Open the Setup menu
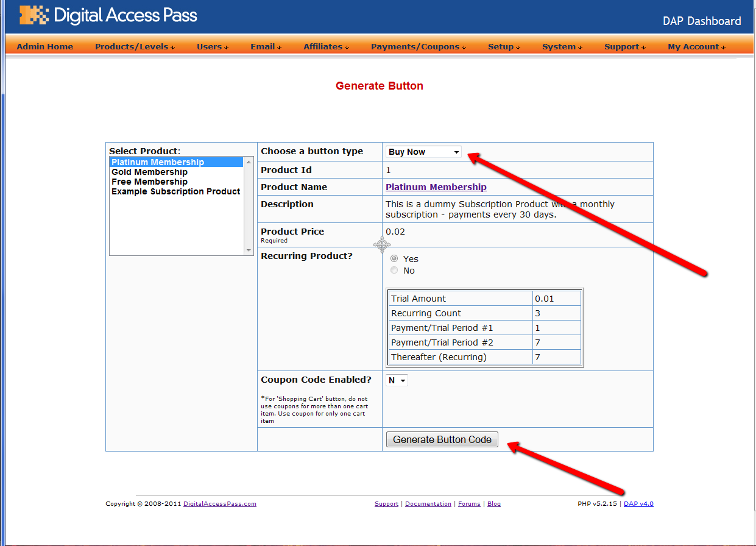This screenshot has height=546, width=756. (503, 47)
